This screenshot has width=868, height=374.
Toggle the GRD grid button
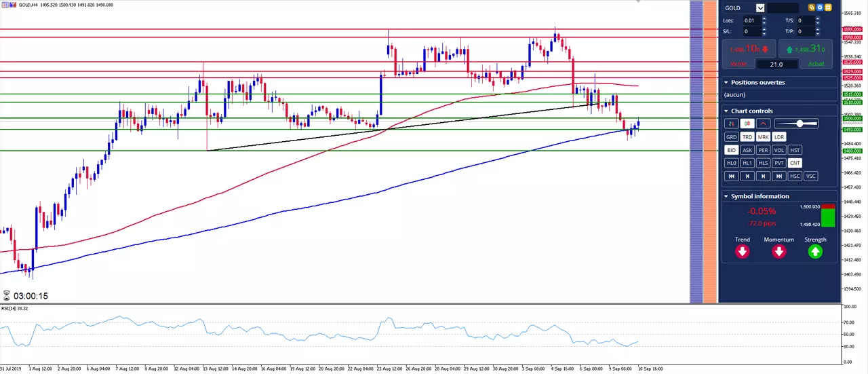(x=731, y=137)
